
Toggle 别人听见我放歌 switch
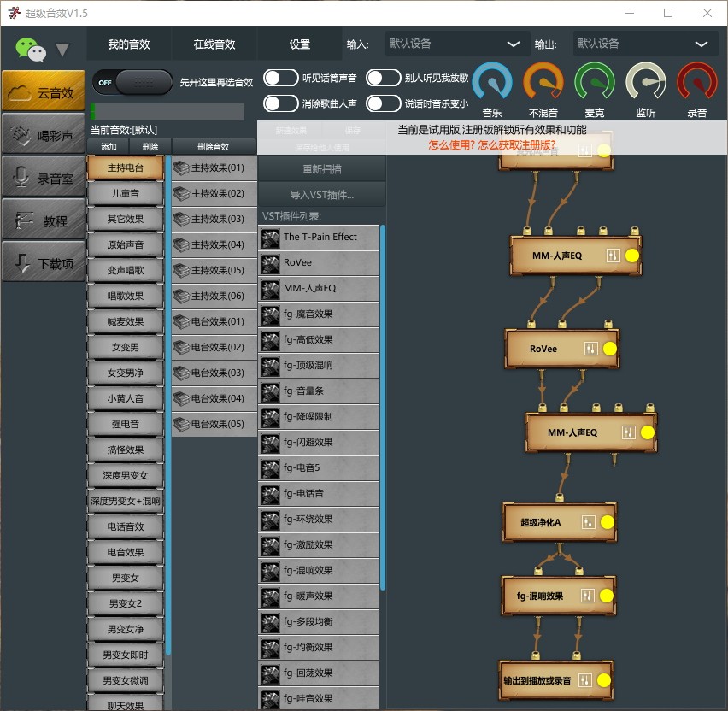click(x=383, y=78)
